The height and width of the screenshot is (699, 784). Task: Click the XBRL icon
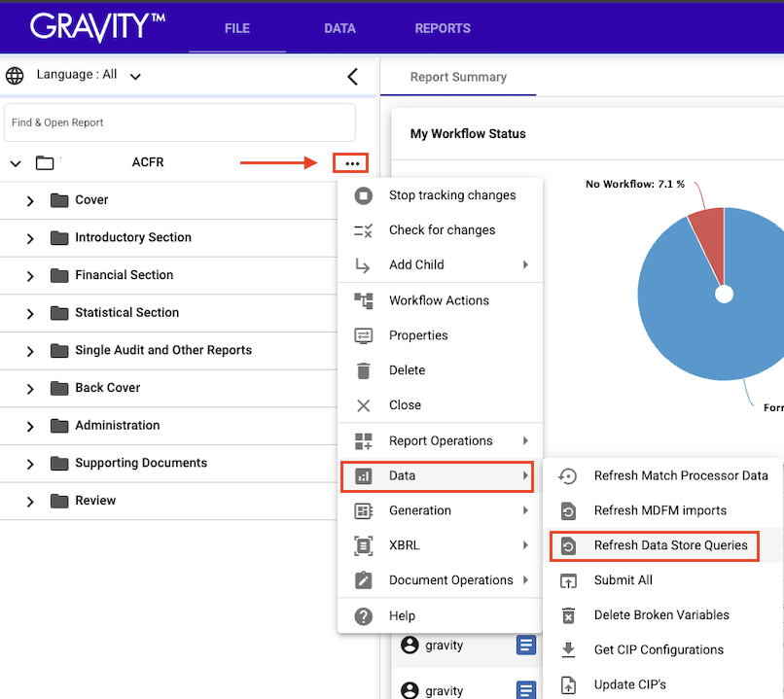(x=364, y=545)
